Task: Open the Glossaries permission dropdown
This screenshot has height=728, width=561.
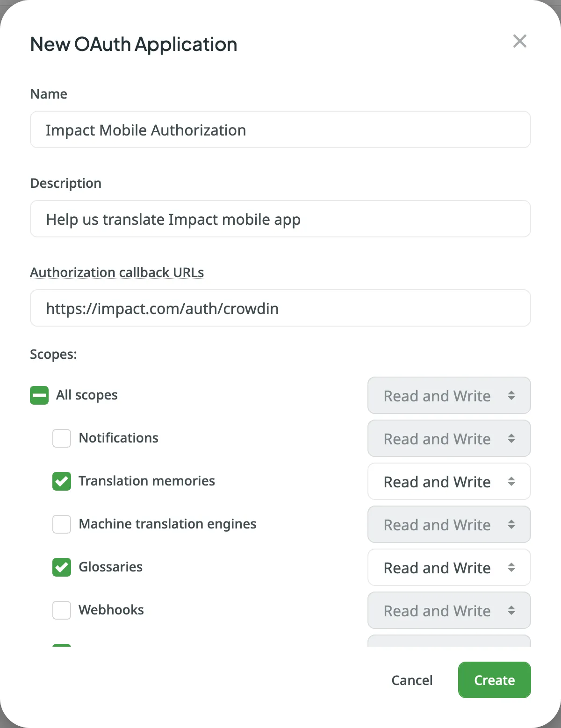Action: pyautogui.click(x=448, y=567)
